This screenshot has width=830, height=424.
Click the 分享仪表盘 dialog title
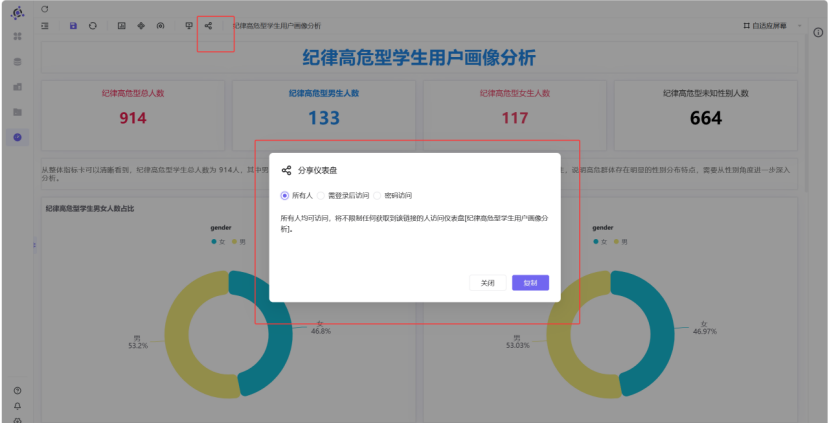click(x=318, y=170)
